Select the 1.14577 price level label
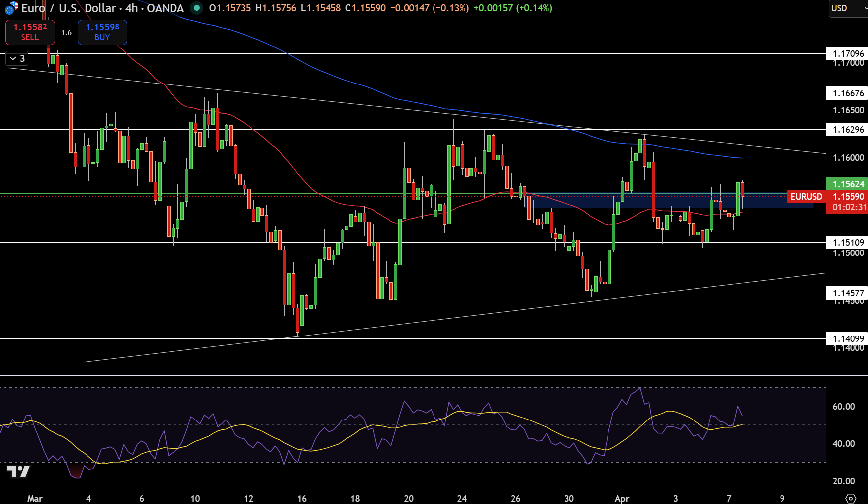This screenshot has width=868, height=504. click(847, 293)
